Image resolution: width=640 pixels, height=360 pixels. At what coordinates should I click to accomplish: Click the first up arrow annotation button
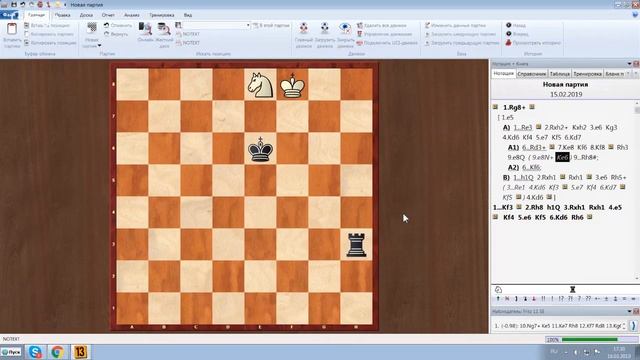click(x=498, y=299)
